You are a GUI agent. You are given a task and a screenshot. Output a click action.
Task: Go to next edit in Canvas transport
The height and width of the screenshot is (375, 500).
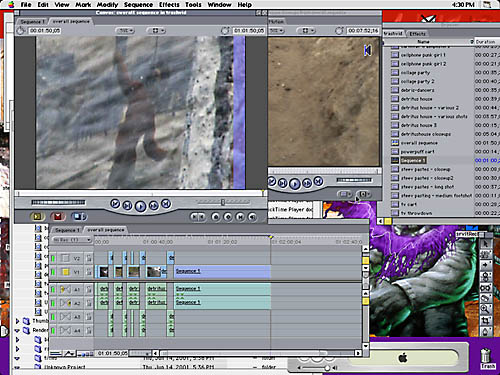point(166,203)
